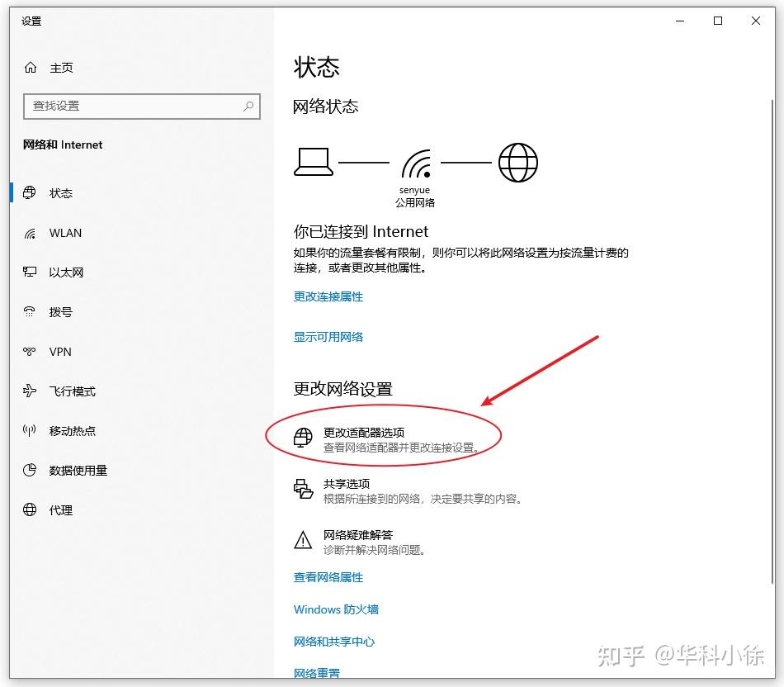Open 以太网 settings
This screenshot has width=784, height=687.
pyautogui.click(x=66, y=272)
